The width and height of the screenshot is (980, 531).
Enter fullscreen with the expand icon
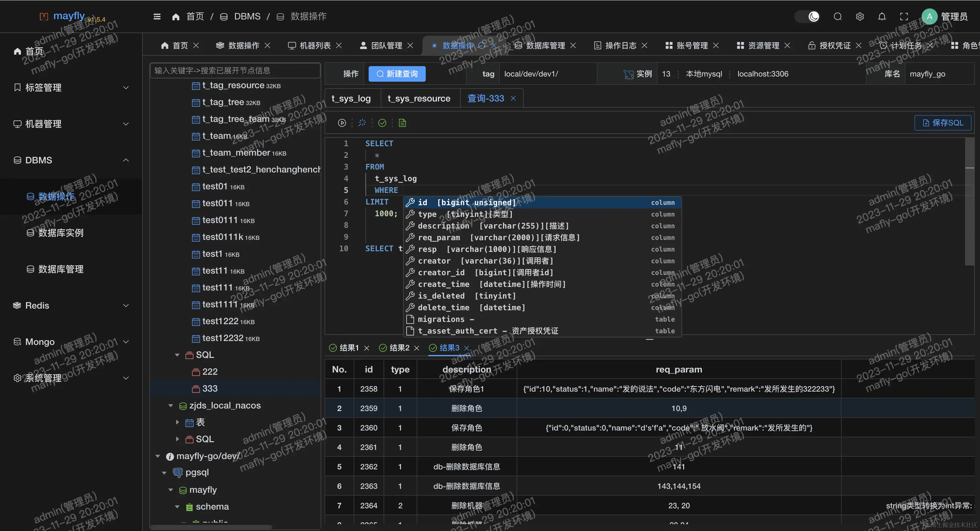pyautogui.click(x=903, y=16)
